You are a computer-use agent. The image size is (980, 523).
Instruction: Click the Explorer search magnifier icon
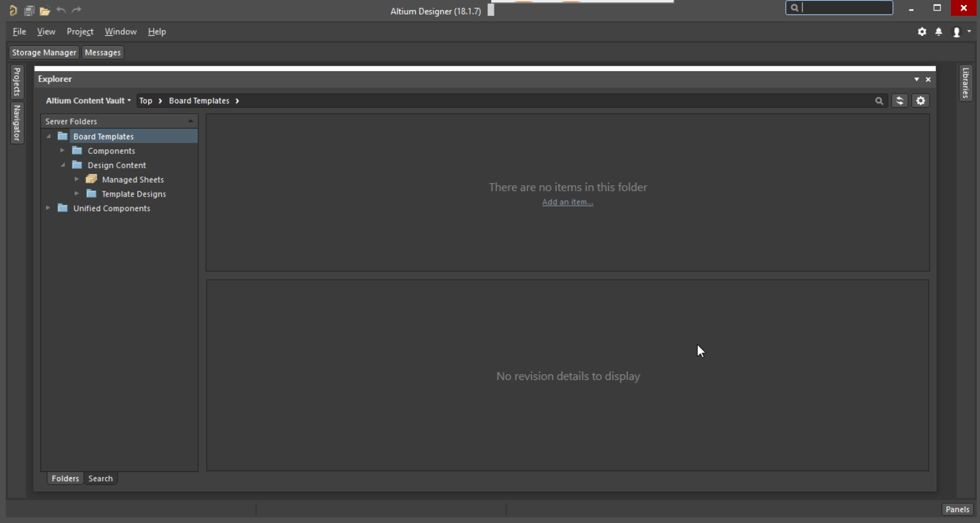[879, 101]
